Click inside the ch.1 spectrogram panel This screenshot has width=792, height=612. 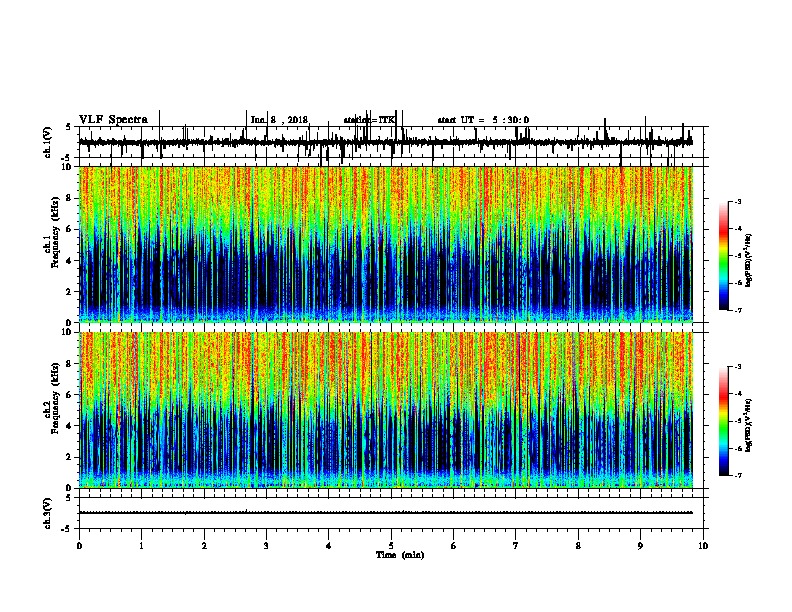click(x=386, y=244)
